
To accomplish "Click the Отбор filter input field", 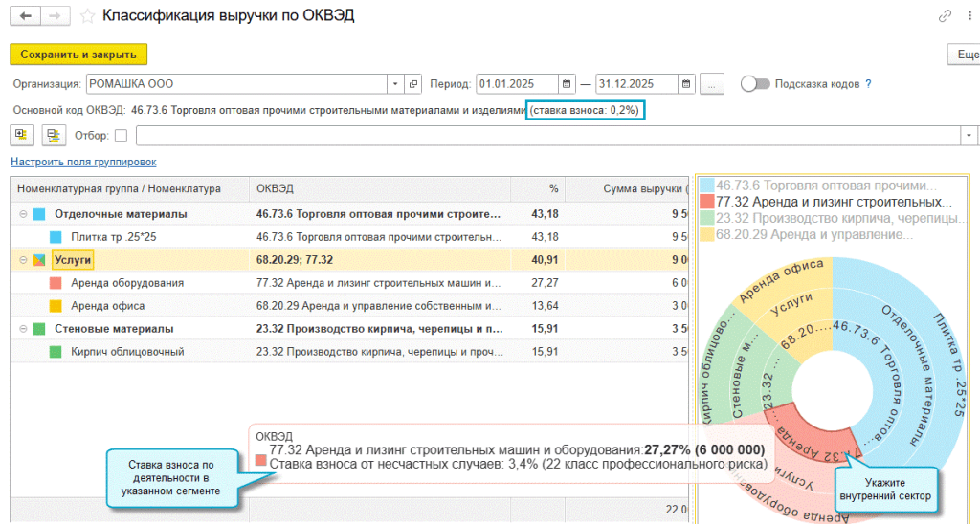I will [x=548, y=136].
